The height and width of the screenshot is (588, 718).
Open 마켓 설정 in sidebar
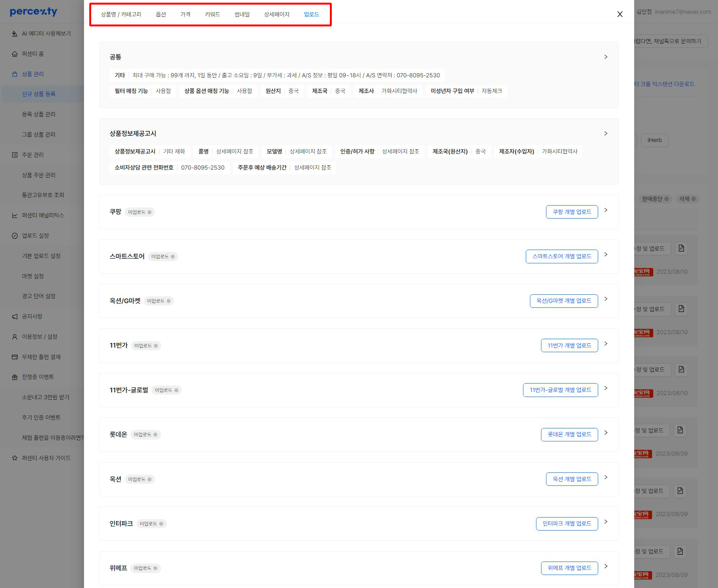pyautogui.click(x=33, y=276)
